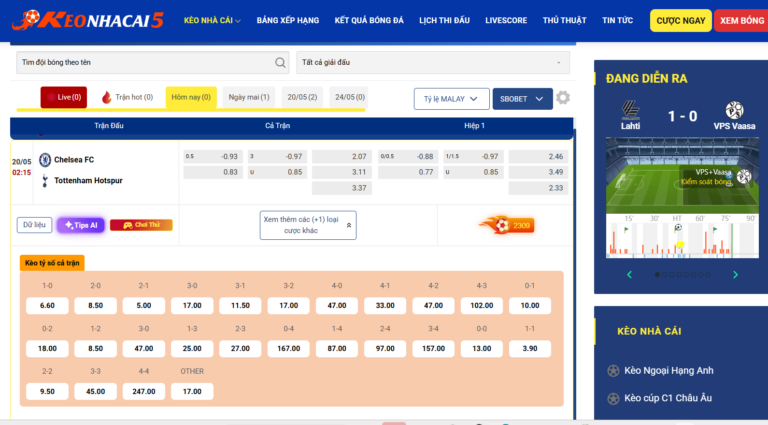This screenshot has width=768, height=425.
Task: Click the Chelsea FC team name
Action: click(x=74, y=160)
